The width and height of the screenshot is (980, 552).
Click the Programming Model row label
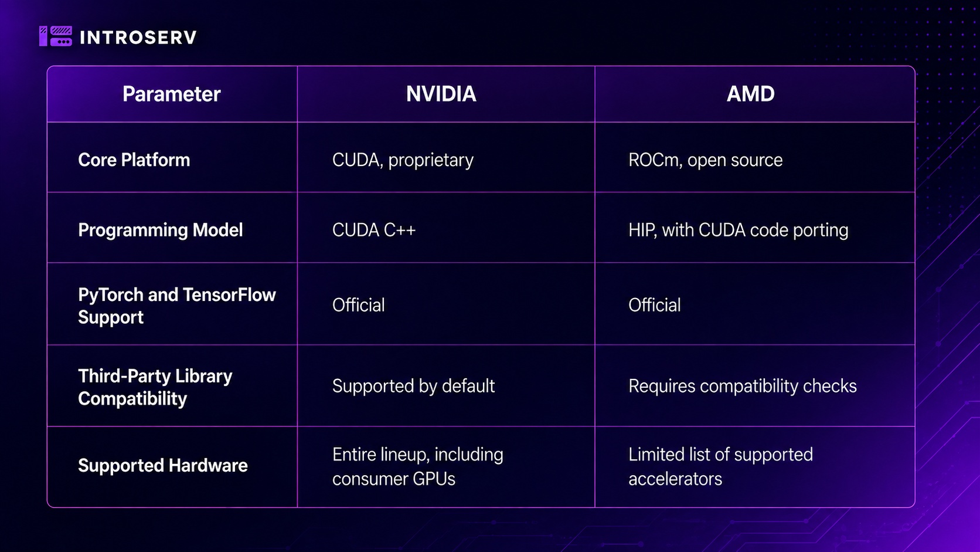coord(161,230)
